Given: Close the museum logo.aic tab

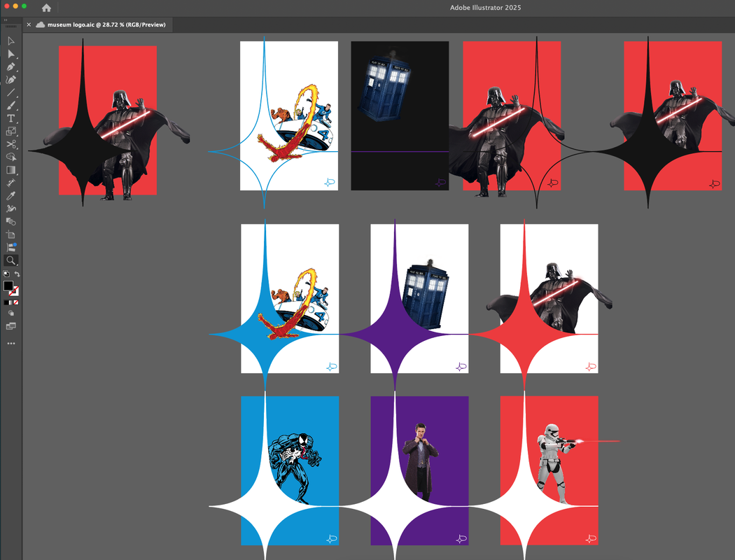Looking at the screenshot, I should coord(29,24).
